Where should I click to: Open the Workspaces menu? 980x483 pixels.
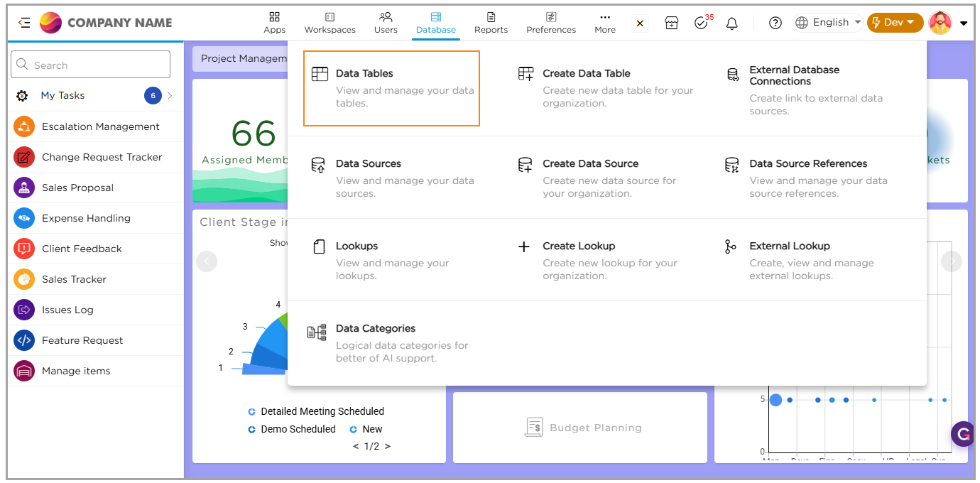(330, 23)
